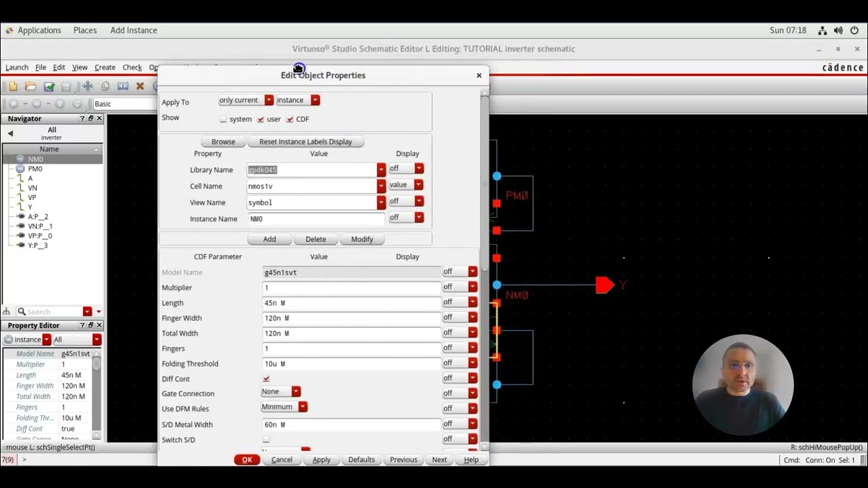Click the Finger Width input field
Viewport: 868px width, 488px height.
(x=351, y=318)
